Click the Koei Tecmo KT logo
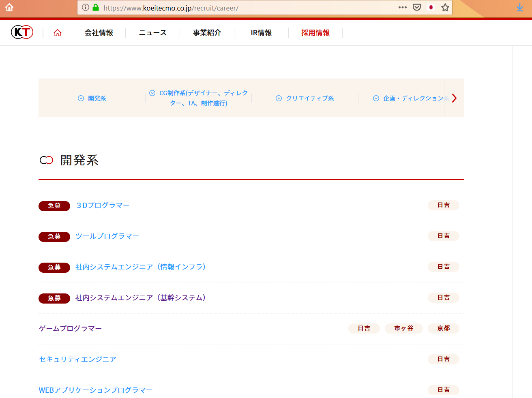Viewport: 532px width, 398px height. tap(22, 32)
